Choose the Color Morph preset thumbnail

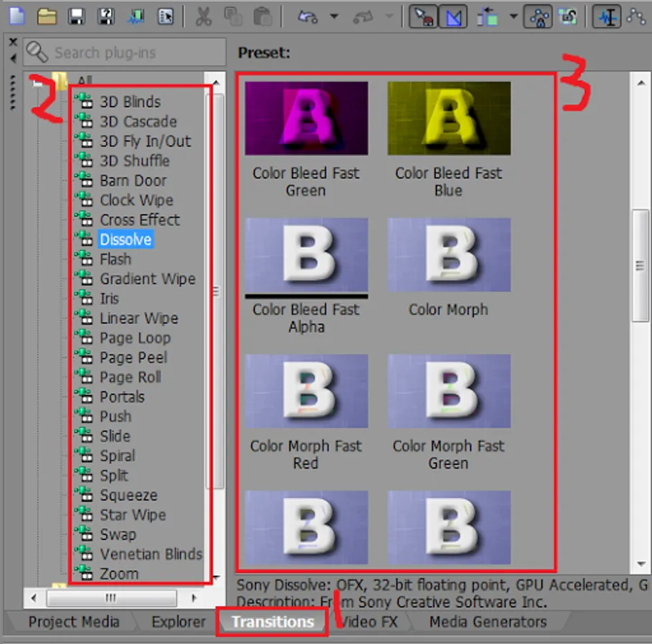(x=449, y=255)
